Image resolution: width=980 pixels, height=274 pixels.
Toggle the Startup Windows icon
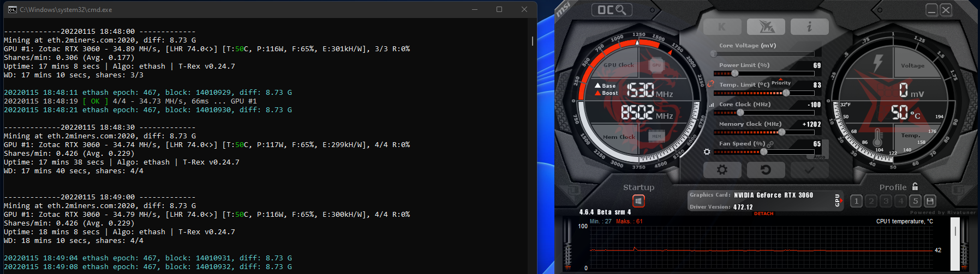[x=638, y=201]
